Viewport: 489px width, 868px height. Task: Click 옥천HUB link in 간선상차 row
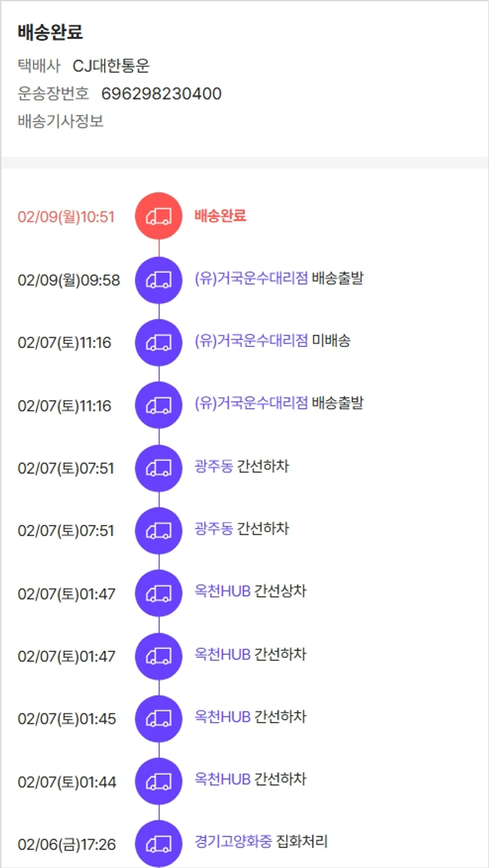(222, 591)
